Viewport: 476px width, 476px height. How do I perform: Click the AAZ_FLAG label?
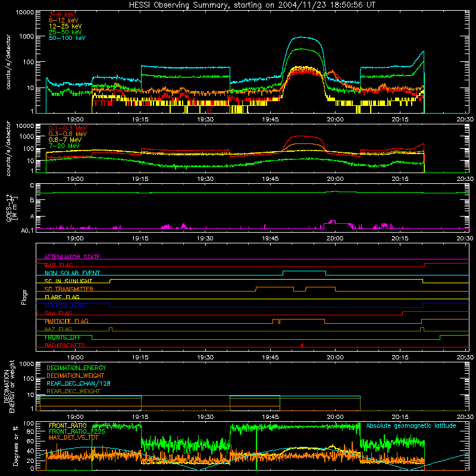point(58,329)
